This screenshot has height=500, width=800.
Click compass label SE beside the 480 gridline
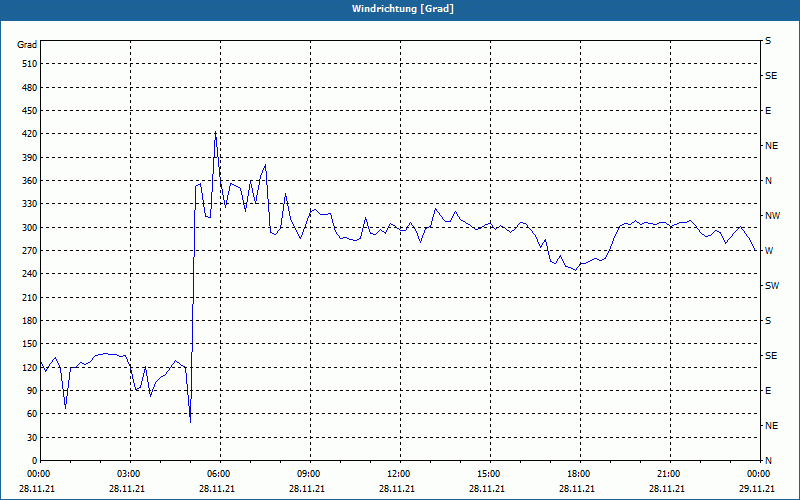click(771, 76)
